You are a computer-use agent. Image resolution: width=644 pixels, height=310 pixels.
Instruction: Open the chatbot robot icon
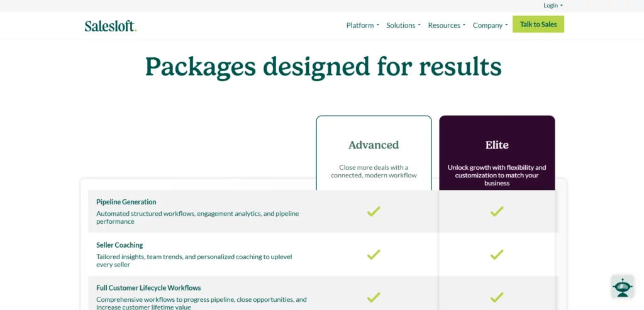pyautogui.click(x=622, y=285)
